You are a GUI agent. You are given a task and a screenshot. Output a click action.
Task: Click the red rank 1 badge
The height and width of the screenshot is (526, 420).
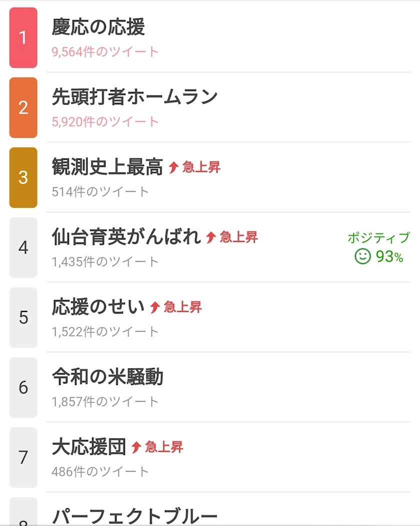point(23,37)
